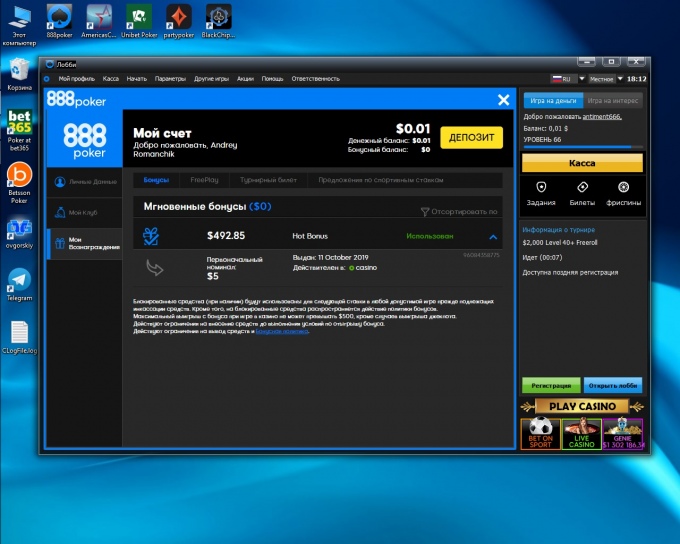Click the 888poker logo tile in sidebar
This screenshot has width=680, height=544.
pyautogui.click(x=85, y=140)
